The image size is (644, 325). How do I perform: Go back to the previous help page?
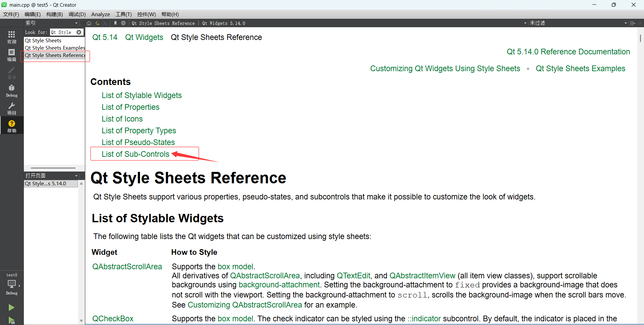(97, 23)
